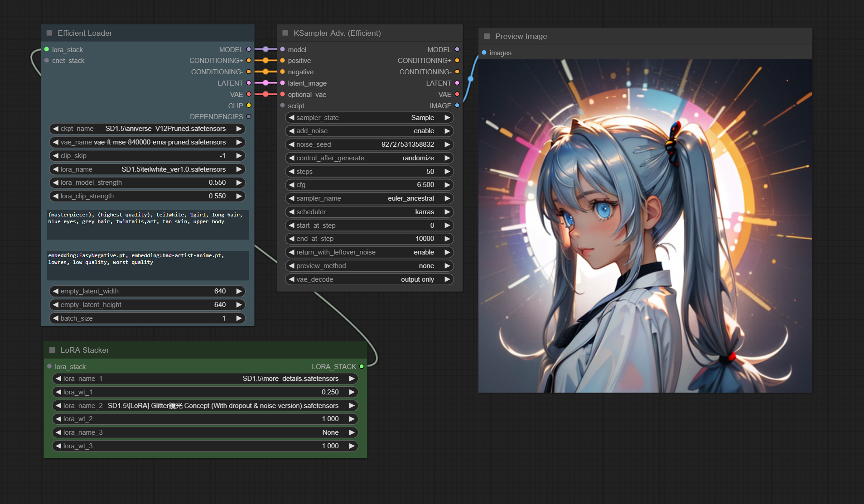The height and width of the screenshot is (504, 864).
Task: Open the sampler_name euler_ancestral dropdown
Action: click(369, 198)
